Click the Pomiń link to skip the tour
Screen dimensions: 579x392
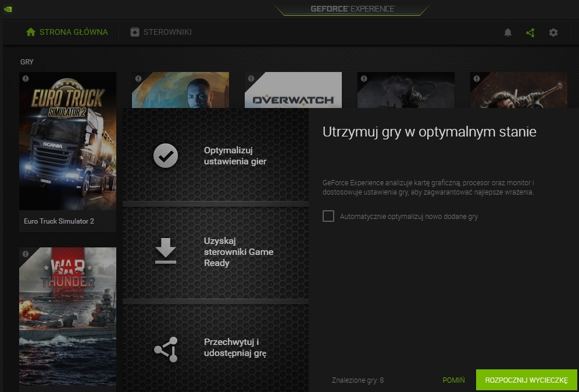tap(453, 380)
